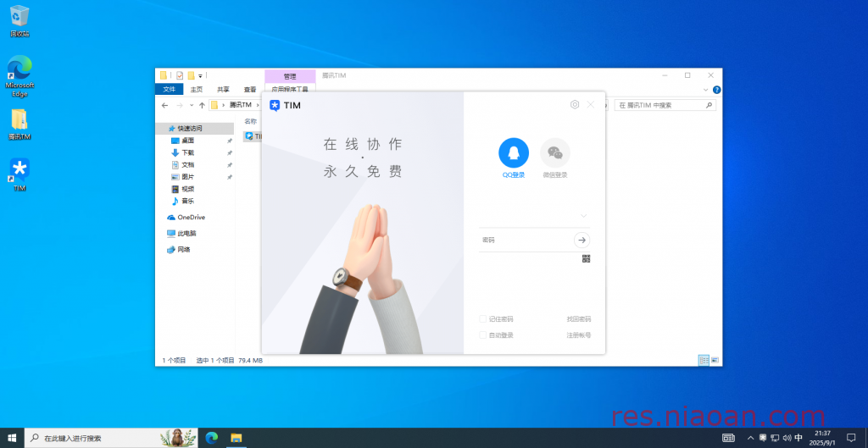Click 腾讯TM in the address bar
Viewport: 868px width, 448px height.
pos(240,105)
